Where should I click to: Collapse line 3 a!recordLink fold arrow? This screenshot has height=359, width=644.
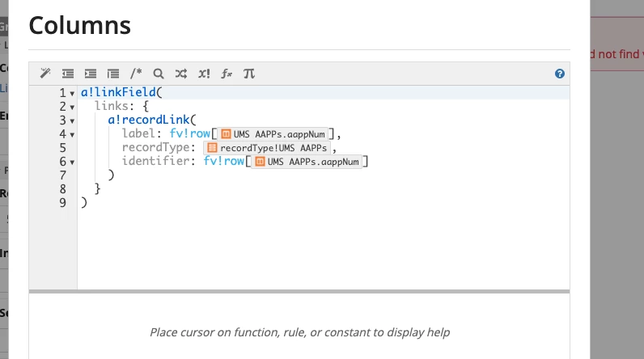(72, 121)
